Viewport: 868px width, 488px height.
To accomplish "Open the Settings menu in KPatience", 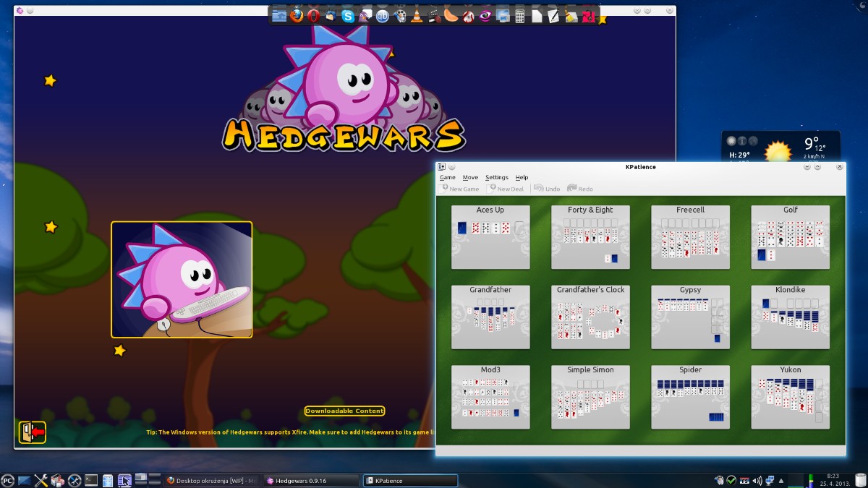I will (x=497, y=177).
